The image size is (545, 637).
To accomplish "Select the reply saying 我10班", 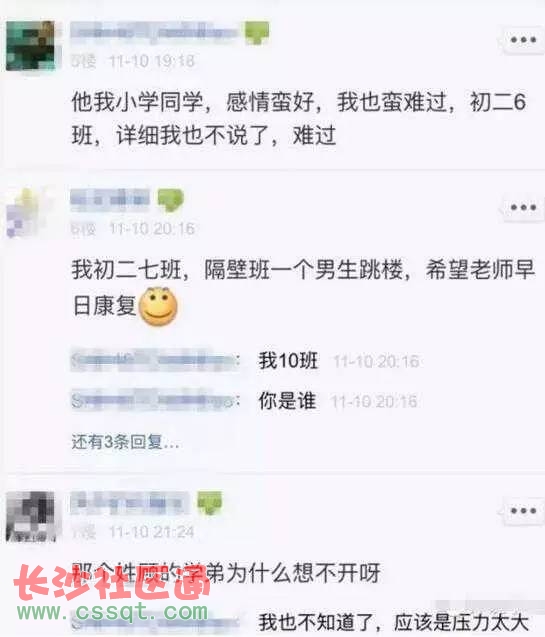I will (288, 360).
